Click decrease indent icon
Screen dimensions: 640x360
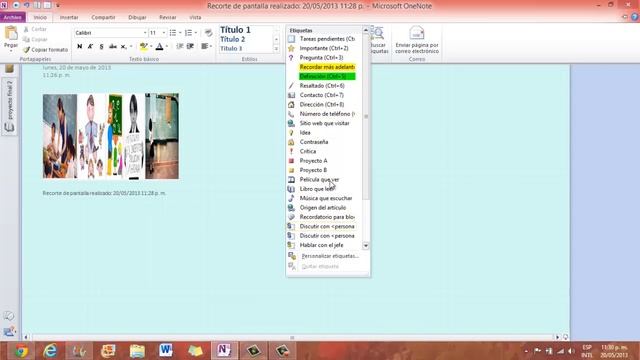180,47
